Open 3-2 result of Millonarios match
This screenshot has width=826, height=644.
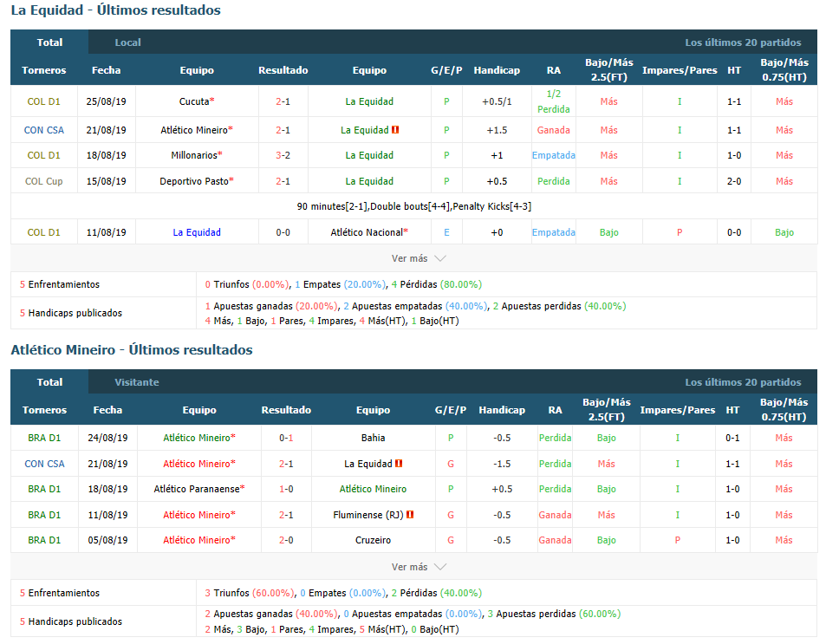[283, 155]
